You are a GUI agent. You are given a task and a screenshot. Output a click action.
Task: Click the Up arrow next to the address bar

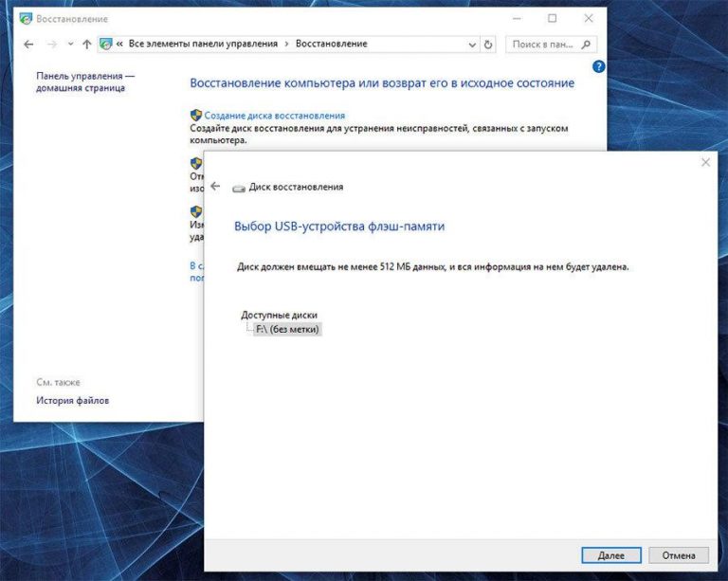(x=87, y=45)
